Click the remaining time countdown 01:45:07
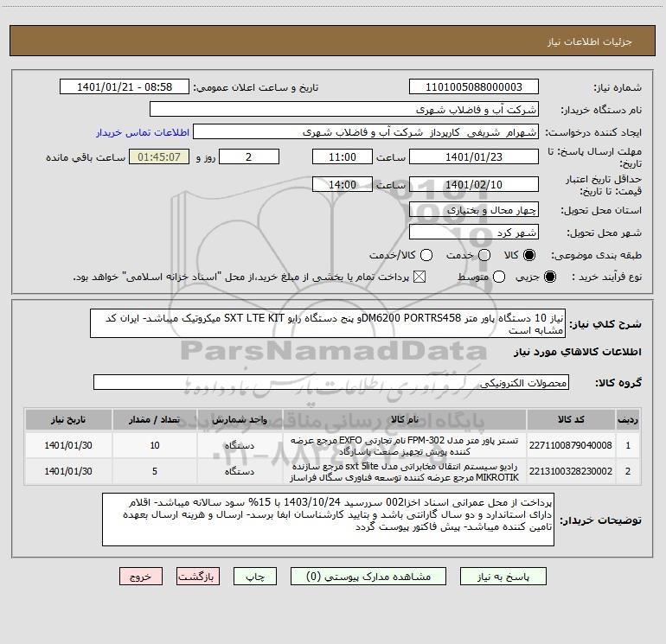Screen dimensions: 666x644 click(159, 156)
